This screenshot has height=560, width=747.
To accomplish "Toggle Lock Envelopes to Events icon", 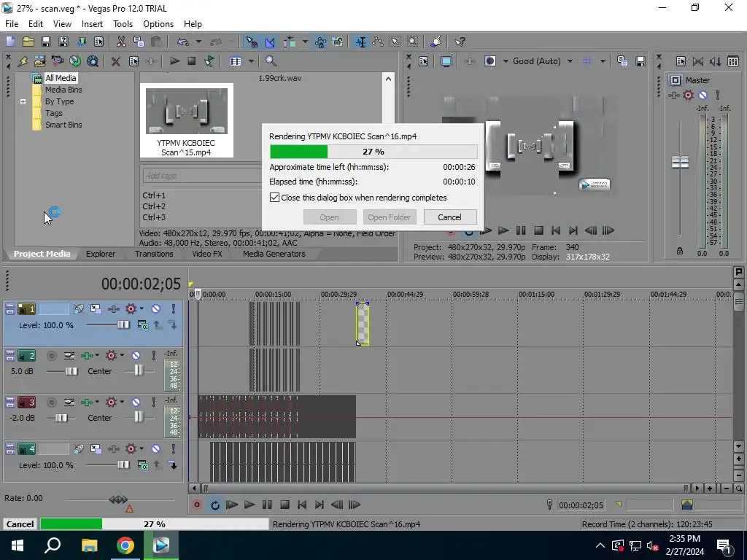I will 321,42.
